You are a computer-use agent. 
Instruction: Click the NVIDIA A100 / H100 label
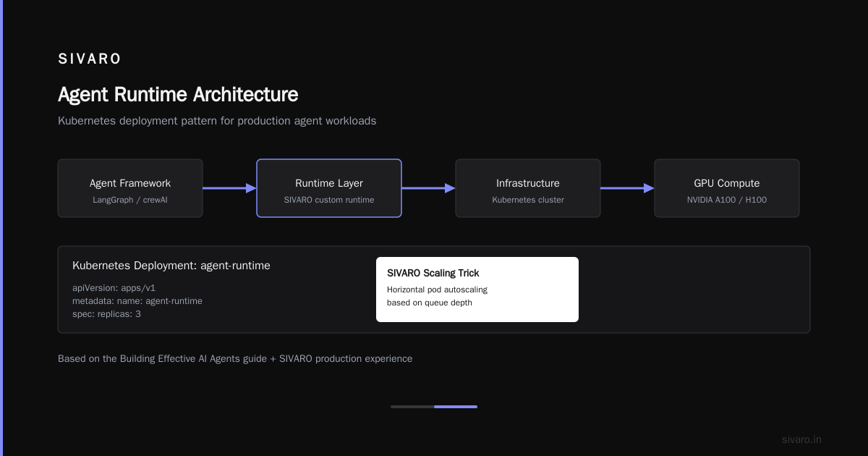(727, 200)
